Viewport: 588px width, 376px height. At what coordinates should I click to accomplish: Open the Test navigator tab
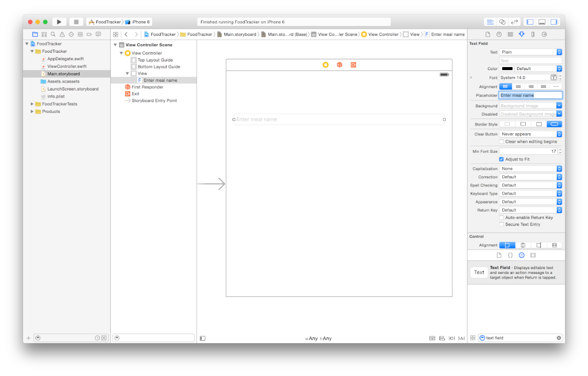pos(71,34)
